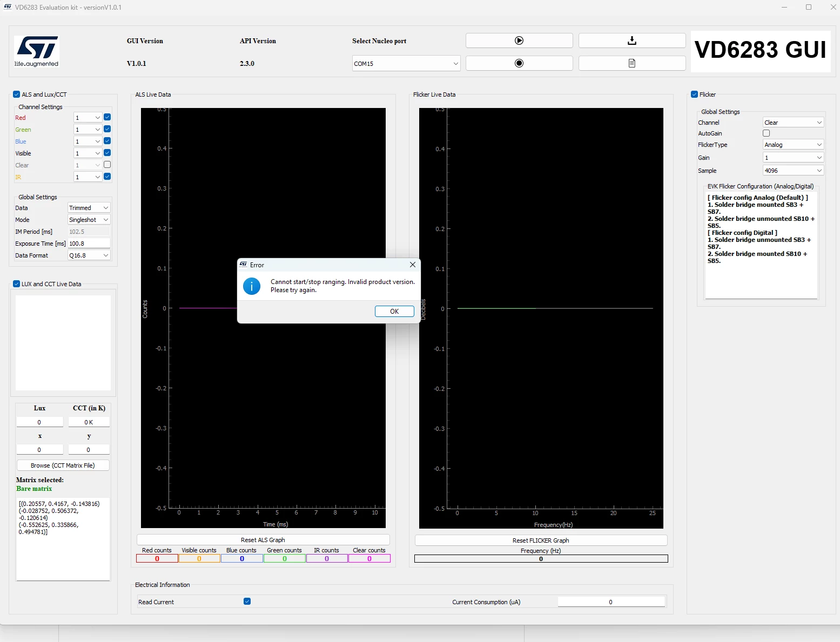Click the Flicker Live Data graph

click(x=541, y=318)
